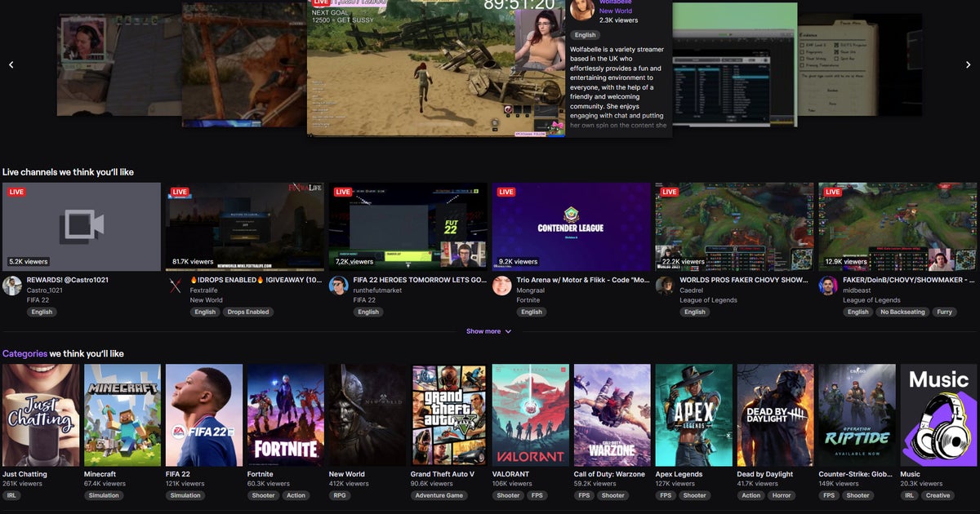Select the Drops Enabled tag on Fextralife
This screenshot has width=980, height=514.
pyautogui.click(x=247, y=312)
